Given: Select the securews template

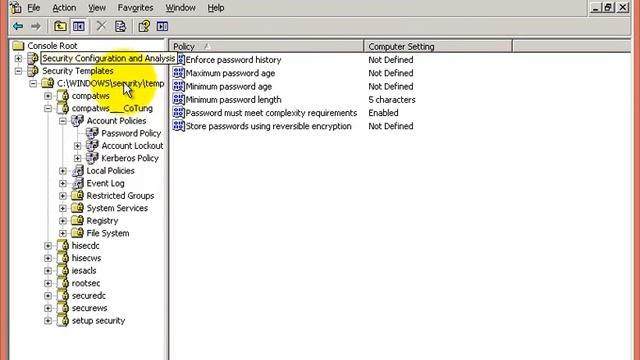Looking at the screenshot, I should (x=89, y=308).
